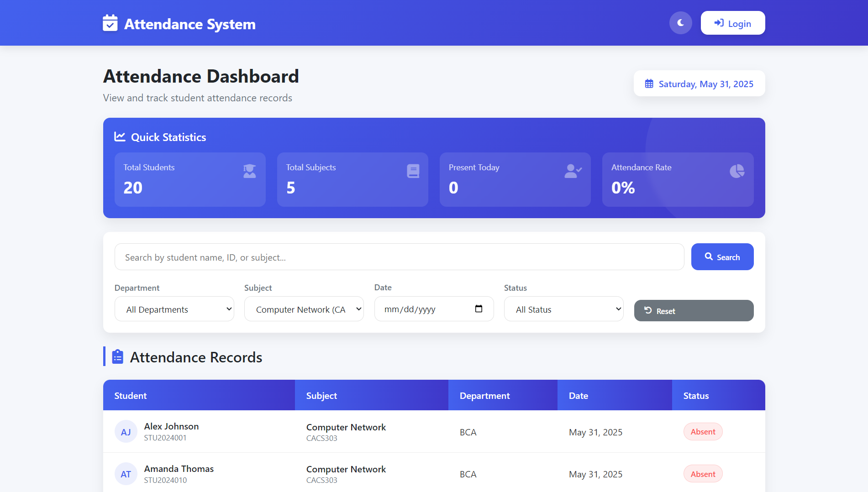Click the Saturday, May 31, 2025 date badge
Viewport: 868px width, 492px height.
[699, 84]
